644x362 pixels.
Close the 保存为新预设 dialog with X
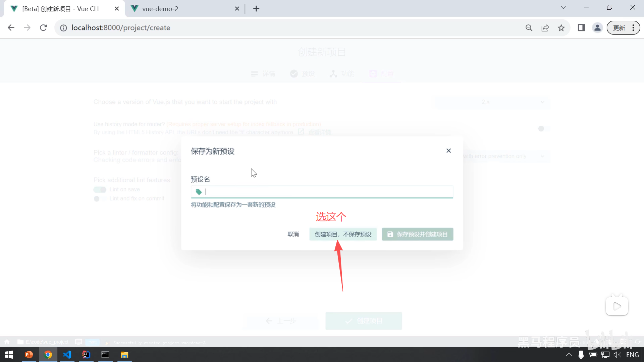pos(448,151)
